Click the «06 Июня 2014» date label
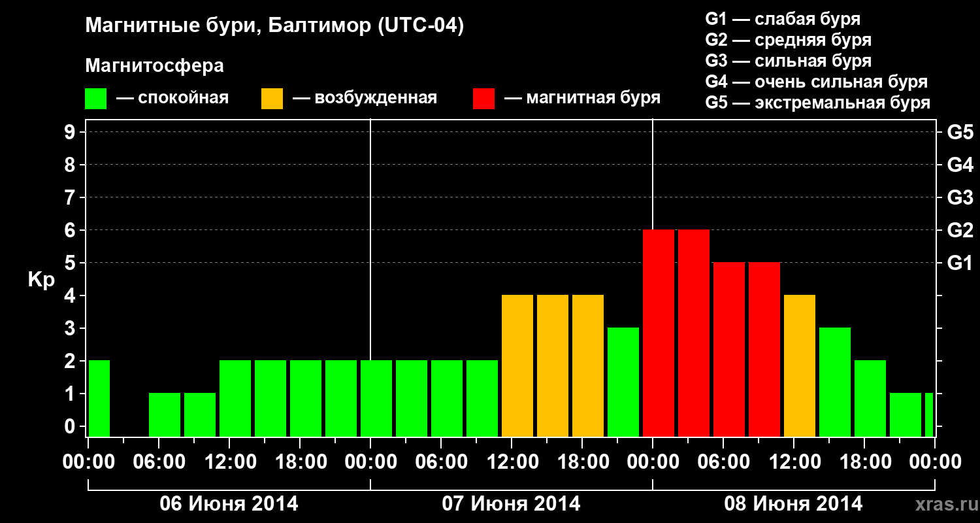This screenshot has width=980, height=523. coord(229,504)
